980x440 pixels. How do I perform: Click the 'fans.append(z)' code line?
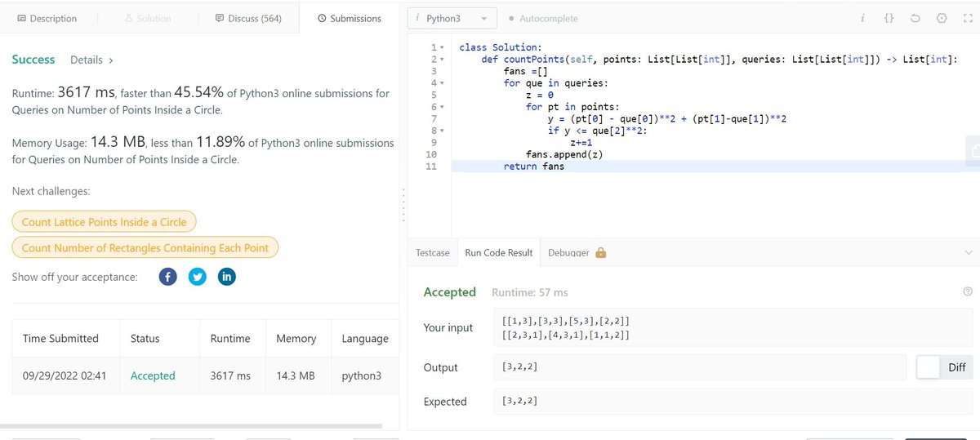(x=564, y=154)
